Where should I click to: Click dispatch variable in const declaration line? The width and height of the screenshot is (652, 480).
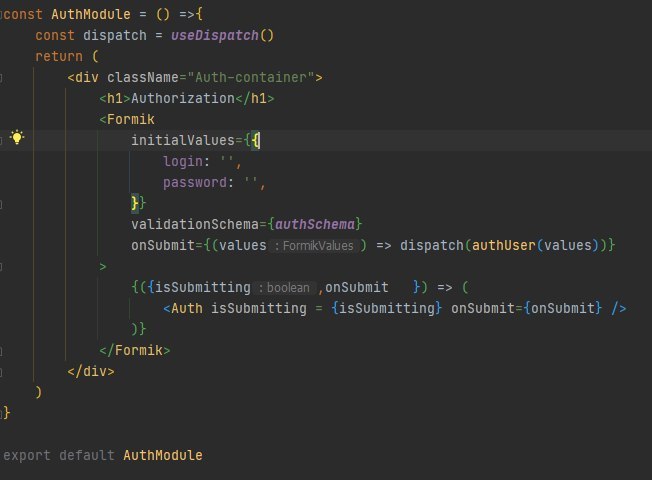pos(115,35)
